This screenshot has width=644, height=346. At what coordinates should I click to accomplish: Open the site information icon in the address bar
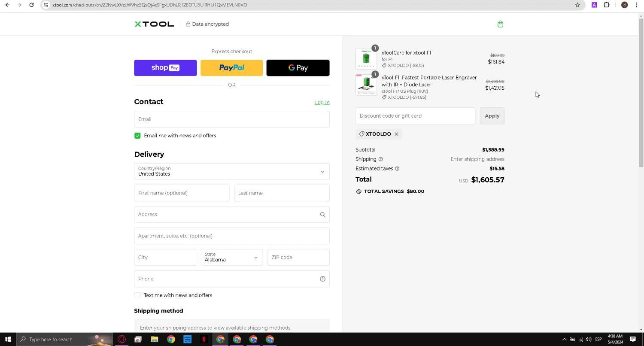tap(46, 5)
